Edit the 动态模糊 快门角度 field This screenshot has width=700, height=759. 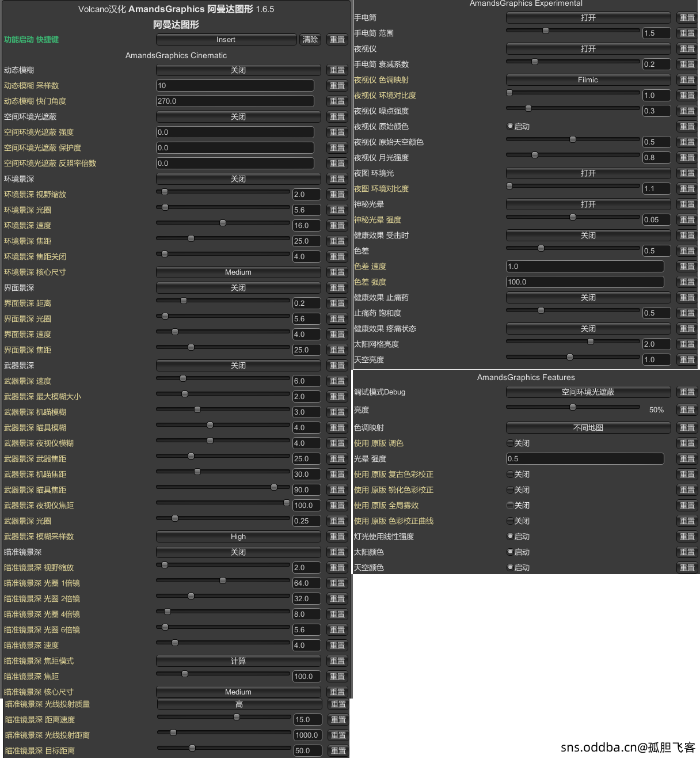coord(235,101)
